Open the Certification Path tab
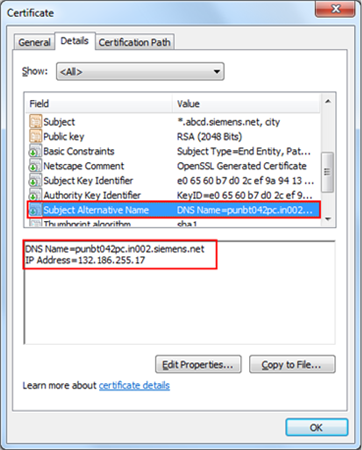Viewport: 362px width, 450px height. click(135, 42)
